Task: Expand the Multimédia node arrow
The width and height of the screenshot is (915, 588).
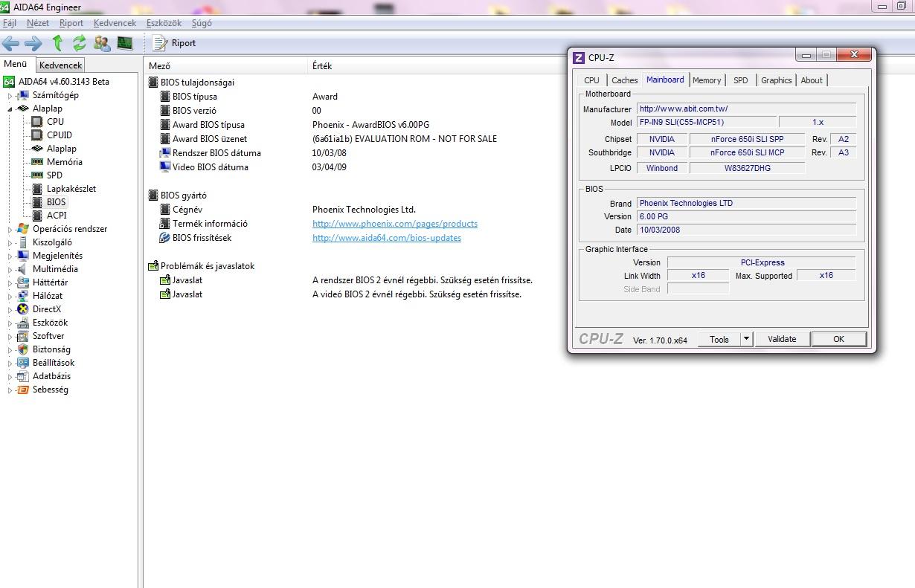Action: tap(10, 270)
